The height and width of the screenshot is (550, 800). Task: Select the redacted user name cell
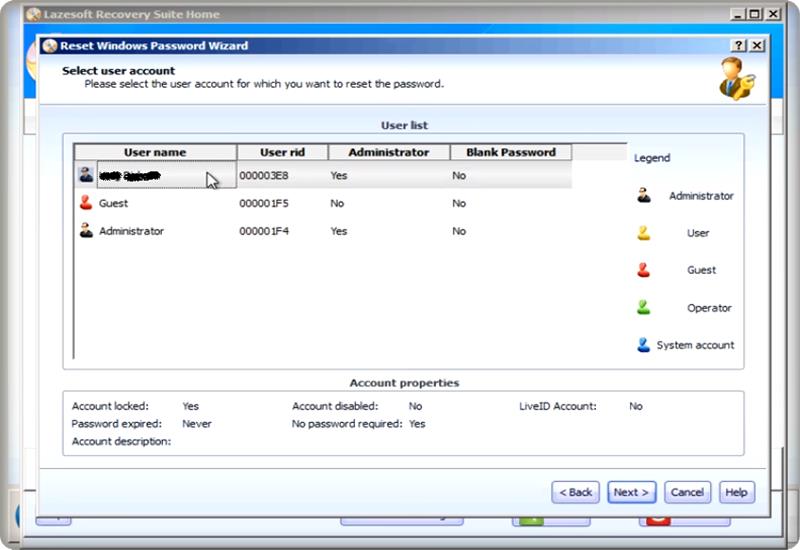(166, 176)
